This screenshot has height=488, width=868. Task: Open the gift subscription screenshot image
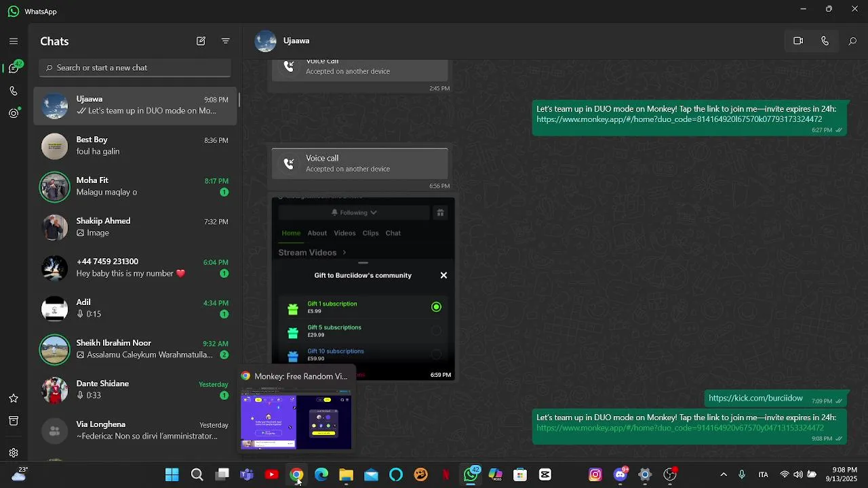click(x=363, y=289)
